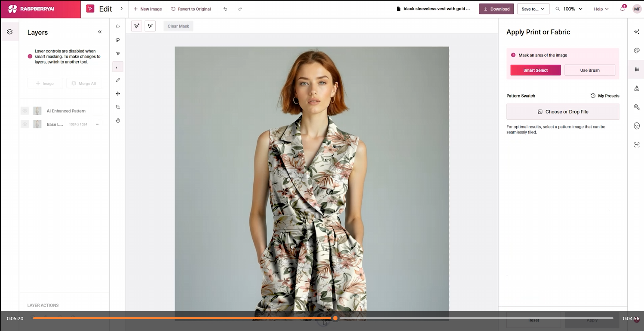Select the crop tool
The image size is (644, 331).
coord(118,107)
